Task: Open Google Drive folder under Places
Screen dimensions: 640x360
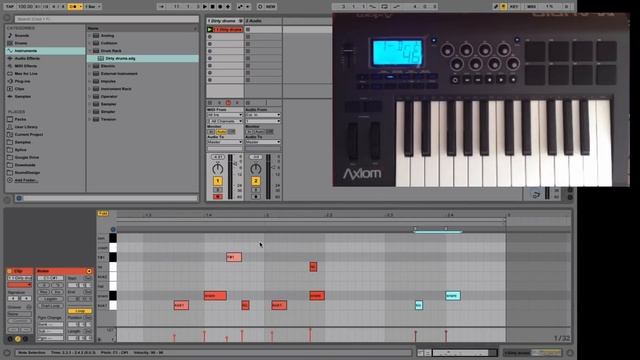Action: coord(27,157)
